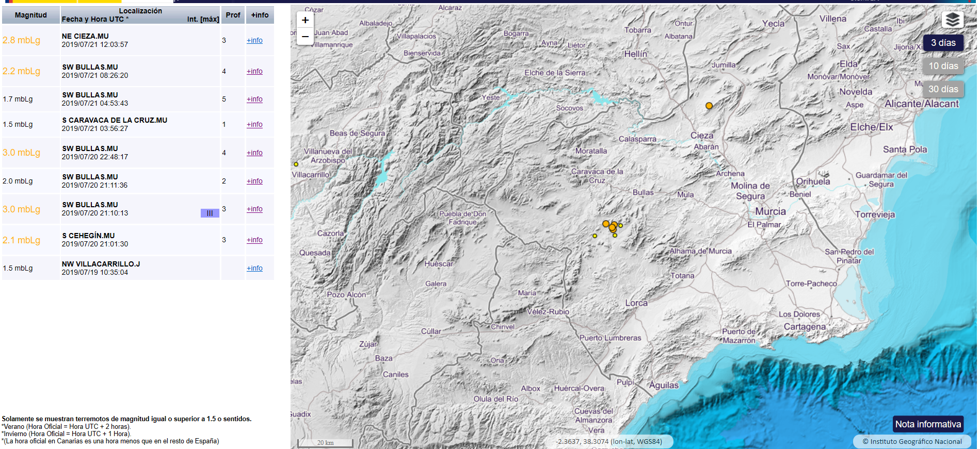Select the isolated small marker west of Bullas cluster
This screenshot has height=449, width=980.
(595, 236)
